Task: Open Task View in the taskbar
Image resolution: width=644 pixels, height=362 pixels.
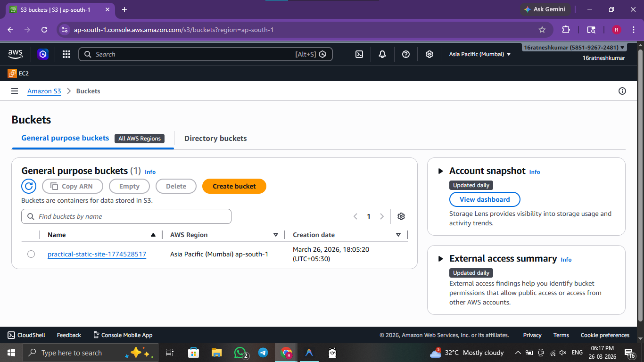Action: (170, 353)
